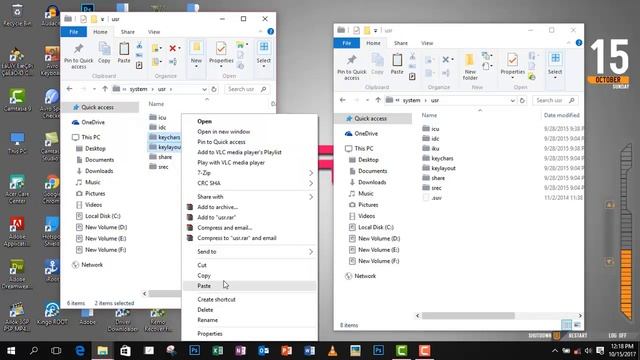Open the File tab in left window

pos(73,32)
